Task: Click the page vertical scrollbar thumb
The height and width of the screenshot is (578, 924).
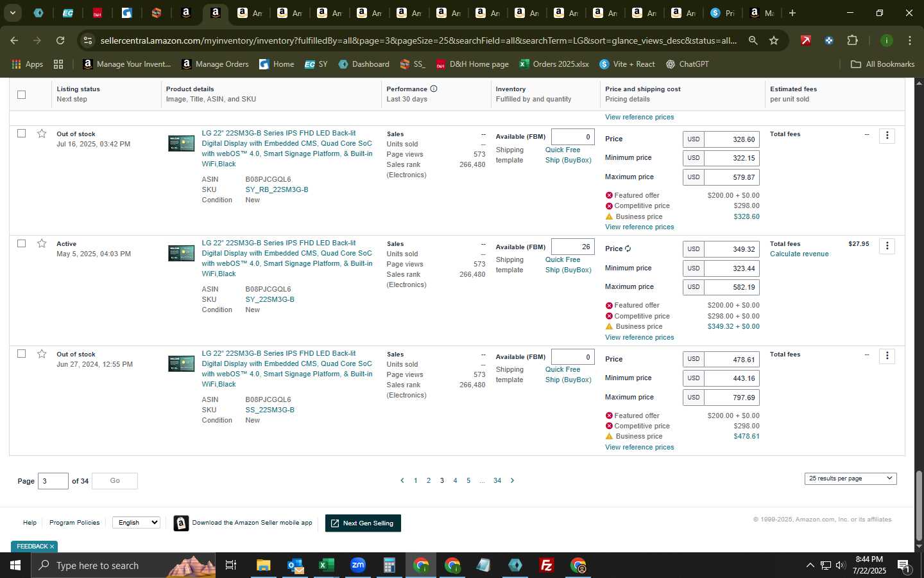Action: pyautogui.click(x=919, y=505)
